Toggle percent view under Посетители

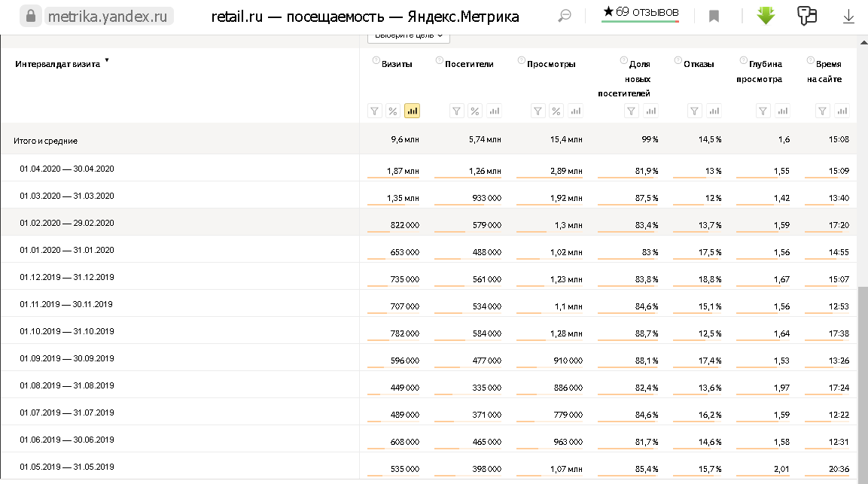[475, 111]
